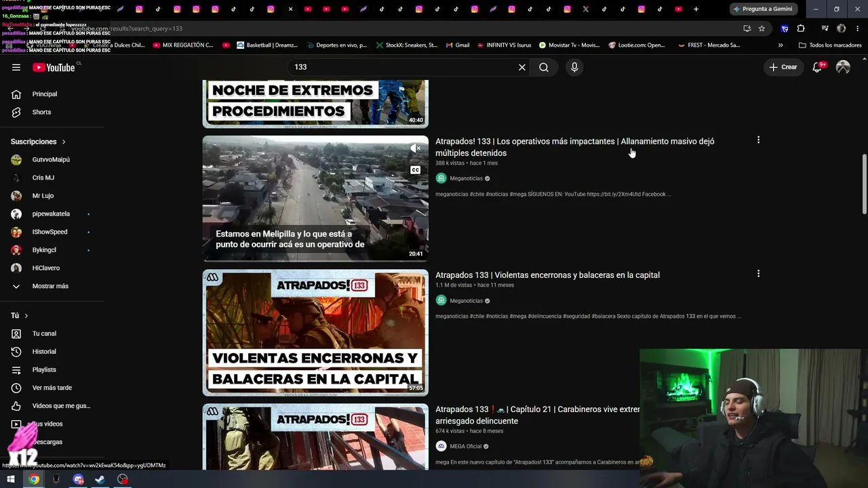
Task: Open pipewakatela subscription channel
Action: 52,213
